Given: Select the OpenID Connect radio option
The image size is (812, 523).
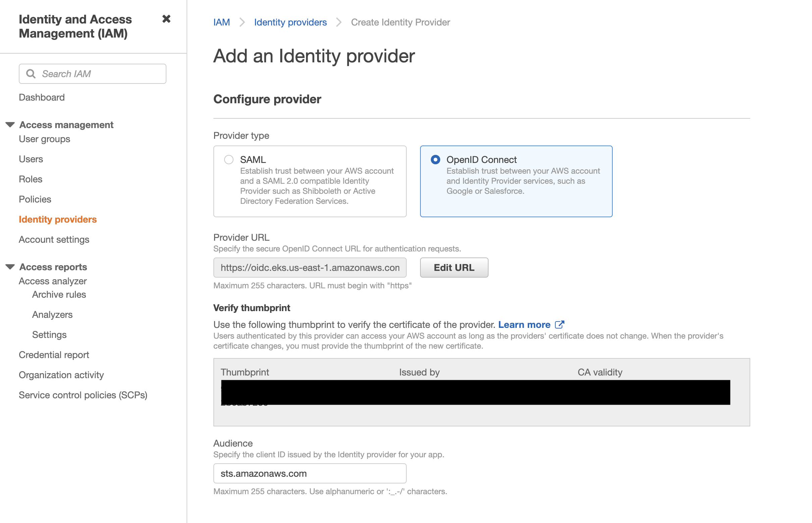Looking at the screenshot, I should coord(435,160).
